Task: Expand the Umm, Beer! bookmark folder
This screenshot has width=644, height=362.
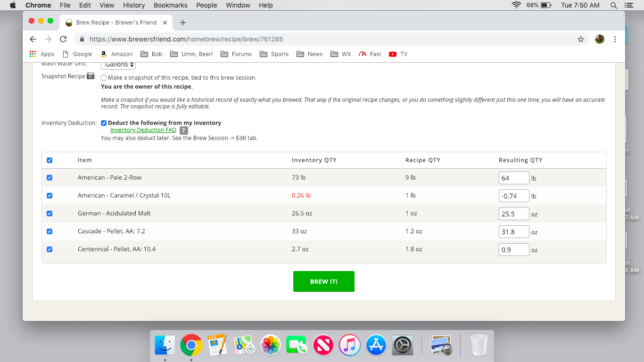Action: 191,54
